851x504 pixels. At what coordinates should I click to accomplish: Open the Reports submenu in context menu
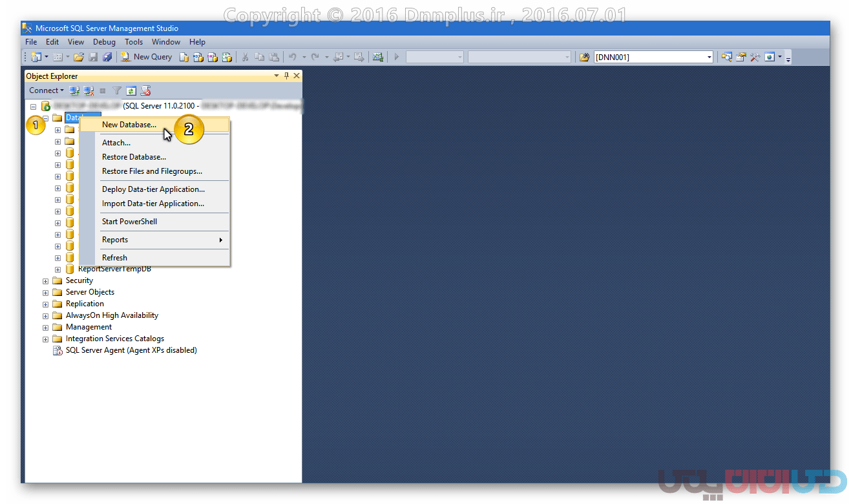point(115,240)
